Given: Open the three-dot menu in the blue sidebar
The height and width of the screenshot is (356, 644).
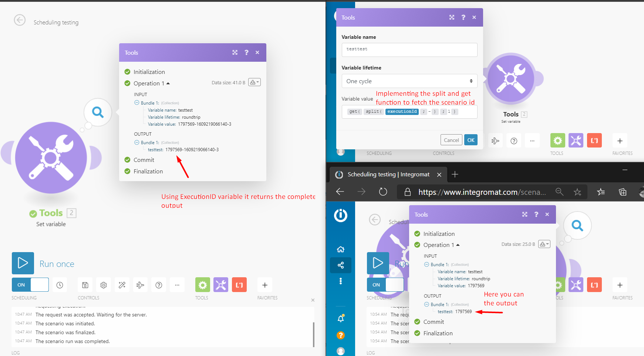Looking at the screenshot, I should pyautogui.click(x=341, y=281).
